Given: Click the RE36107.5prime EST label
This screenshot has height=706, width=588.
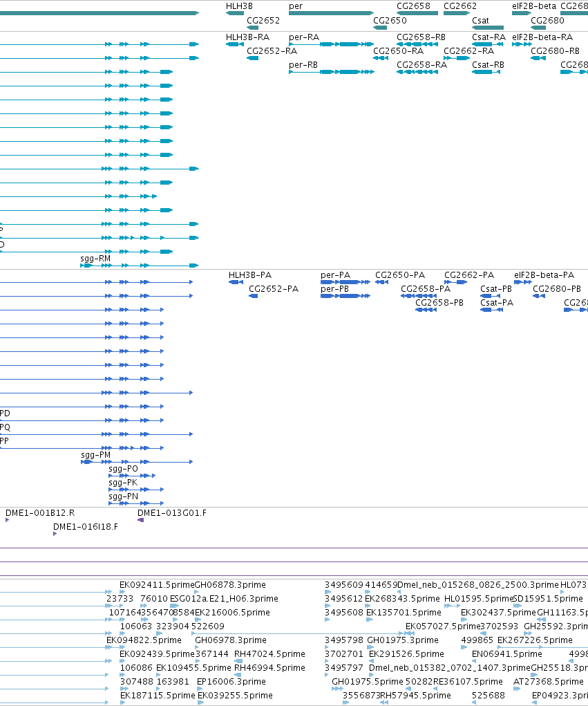Looking at the screenshot, I should point(468,682).
